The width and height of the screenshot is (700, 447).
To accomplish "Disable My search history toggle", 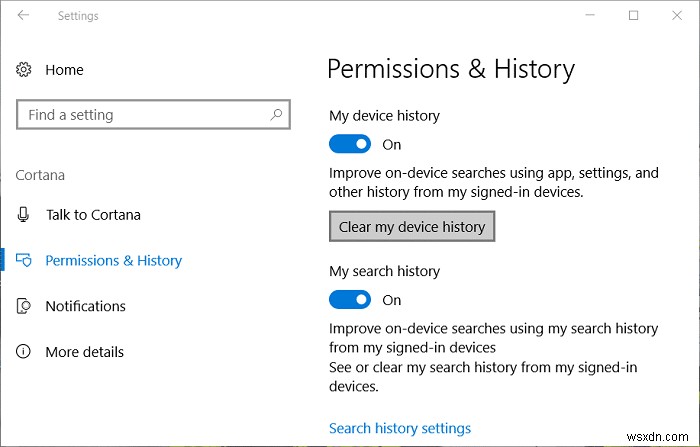I will 350,300.
